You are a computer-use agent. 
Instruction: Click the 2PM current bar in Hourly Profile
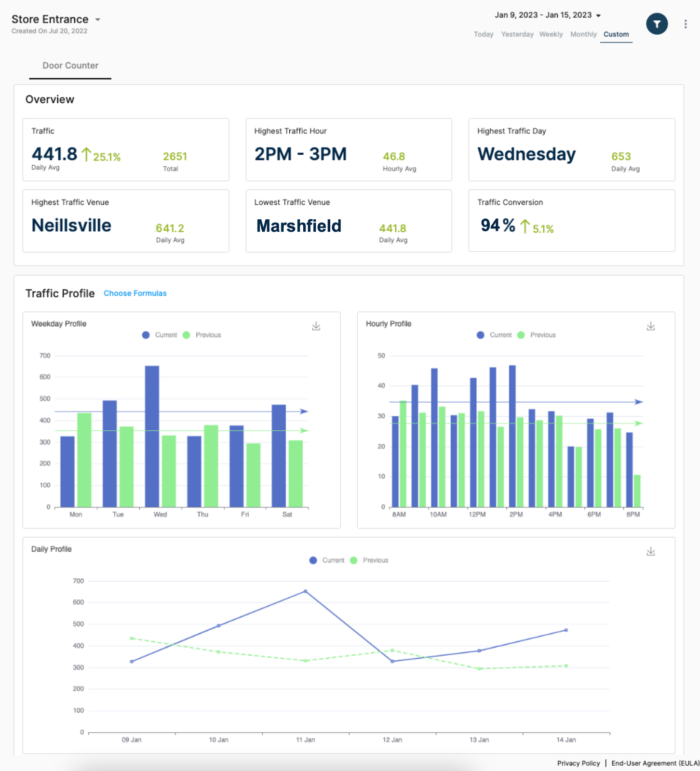click(512, 436)
